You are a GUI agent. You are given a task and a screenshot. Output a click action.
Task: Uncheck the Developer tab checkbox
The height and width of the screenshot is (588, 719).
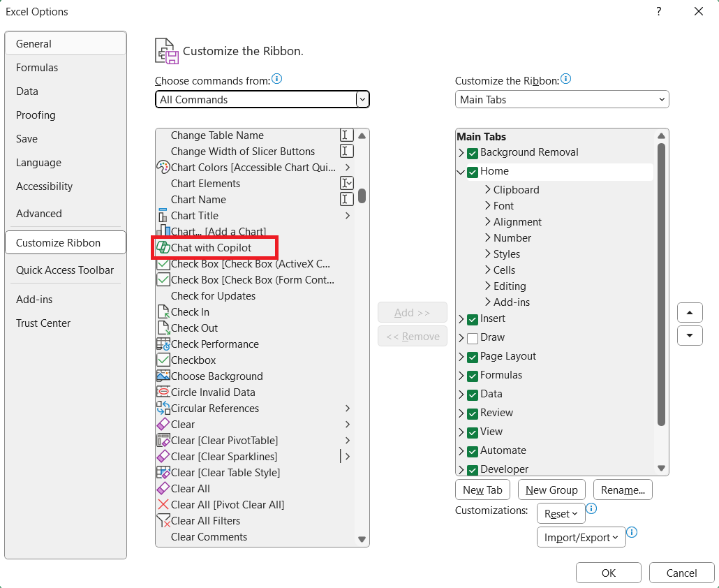pos(473,470)
